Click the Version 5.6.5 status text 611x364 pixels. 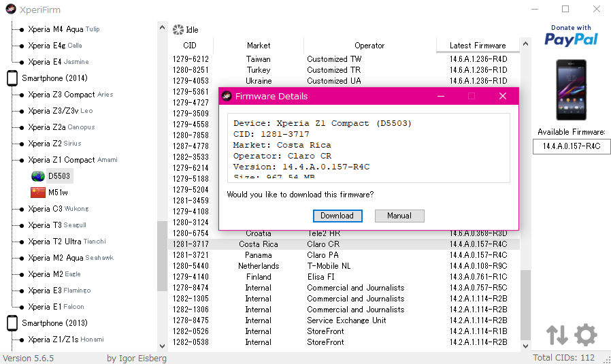pos(29,358)
